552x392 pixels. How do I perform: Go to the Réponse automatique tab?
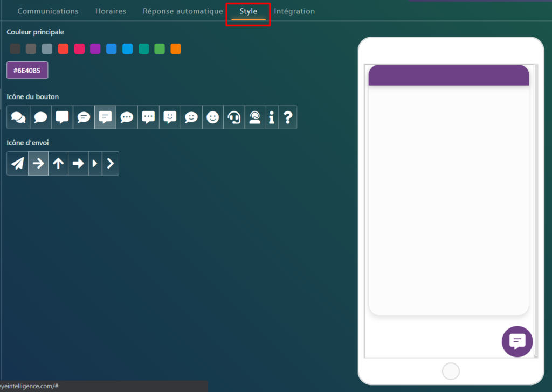183,11
